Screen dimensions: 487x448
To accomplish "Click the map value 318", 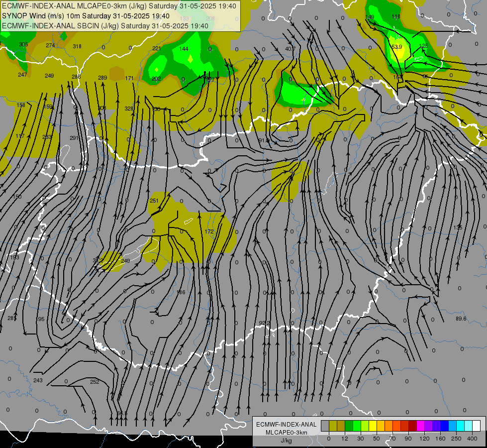I will (x=77, y=46).
